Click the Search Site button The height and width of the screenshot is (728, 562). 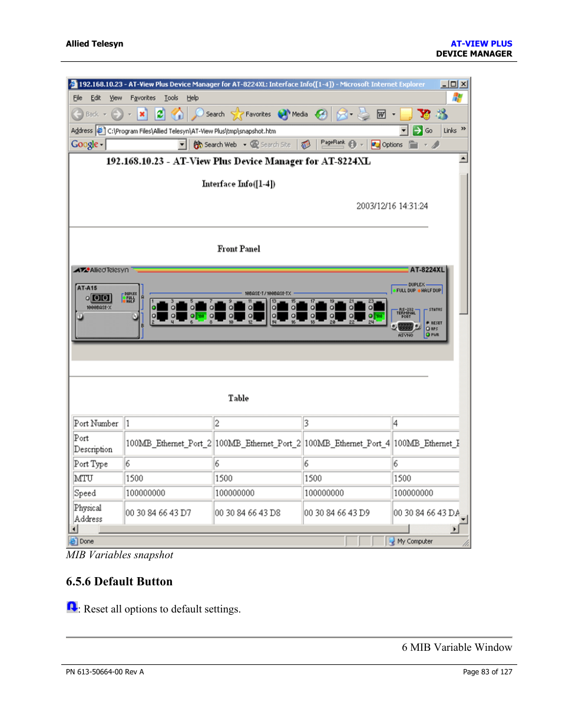270,144
